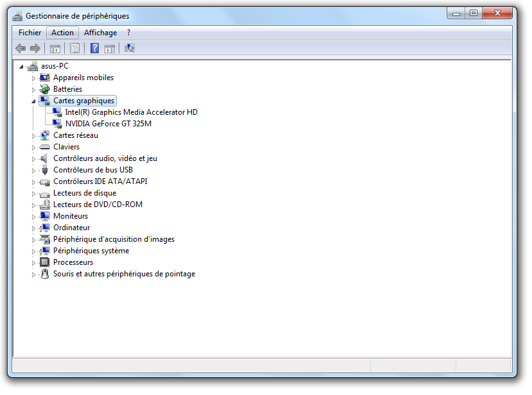Expand the Périphériques système node

tap(33, 251)
